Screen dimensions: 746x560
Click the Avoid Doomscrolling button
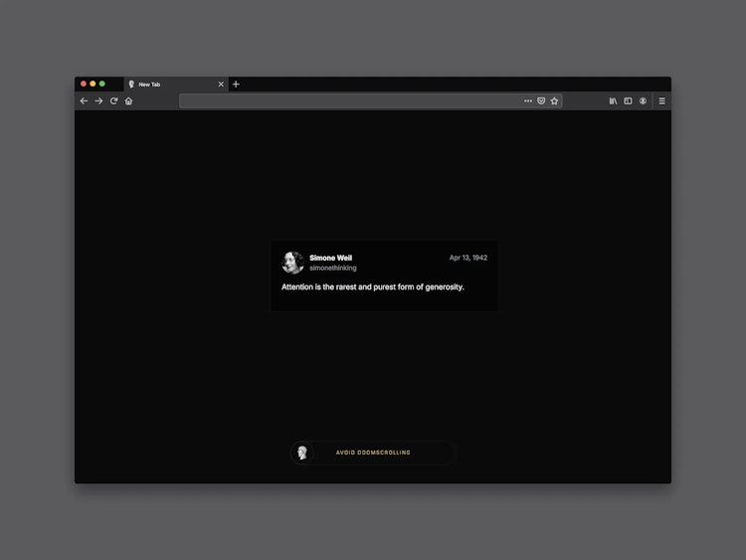373,453
